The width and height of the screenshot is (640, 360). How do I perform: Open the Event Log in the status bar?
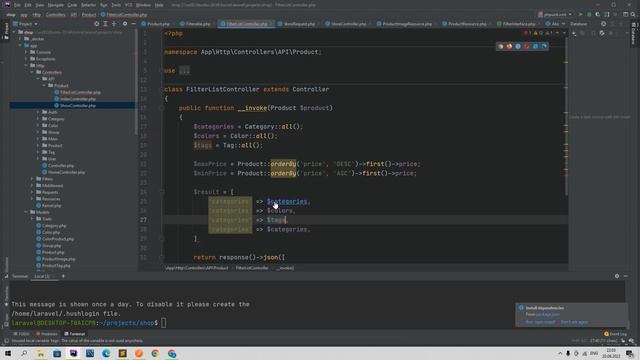coord(616,334)
